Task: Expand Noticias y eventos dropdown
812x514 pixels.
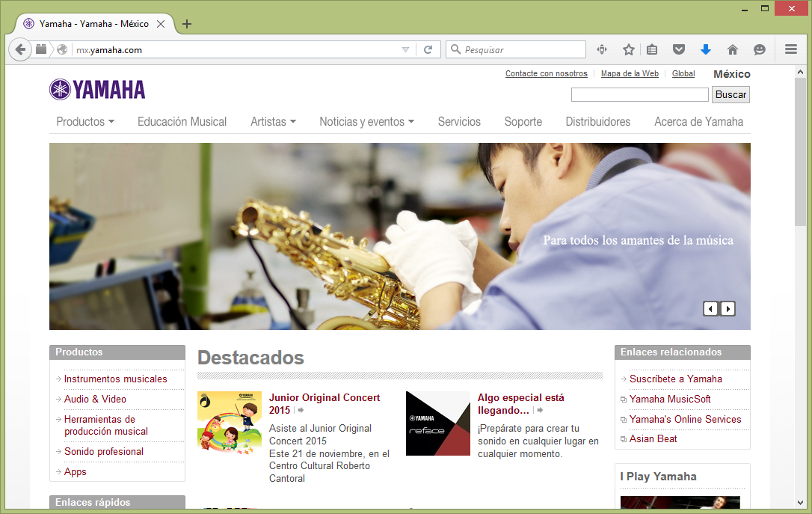Action: [x=366, y=122]
